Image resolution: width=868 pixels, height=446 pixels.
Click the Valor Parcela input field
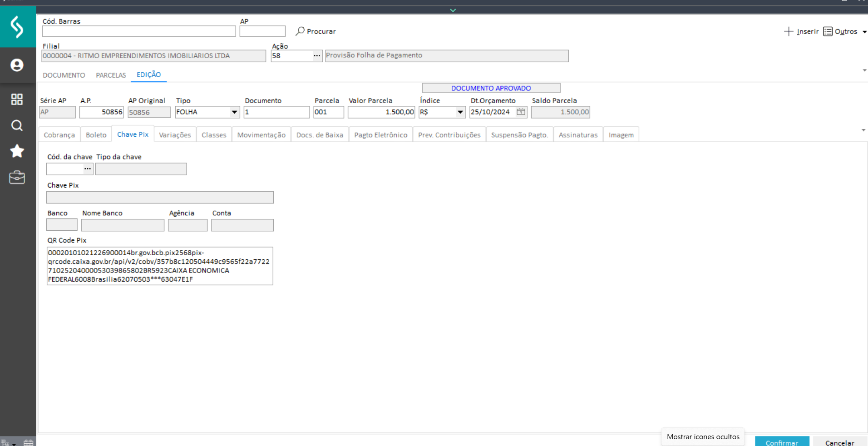click(x=381, y=112)
